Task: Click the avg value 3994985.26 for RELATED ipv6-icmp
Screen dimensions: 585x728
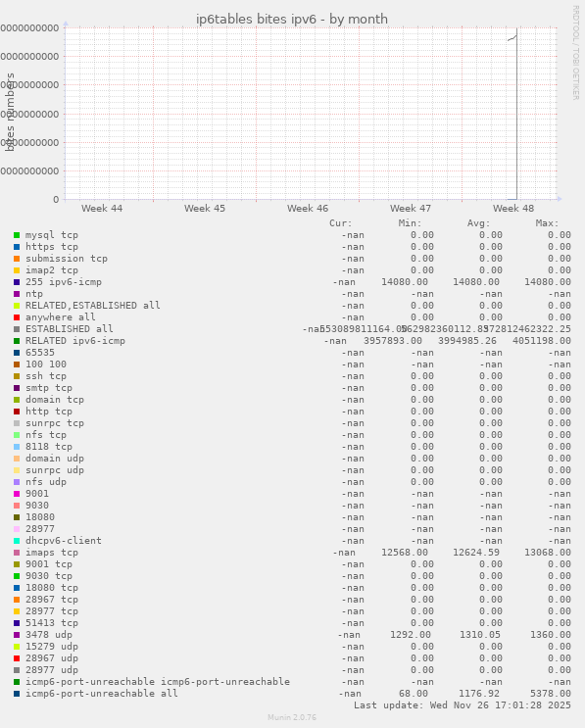Action: coord(467,341)
